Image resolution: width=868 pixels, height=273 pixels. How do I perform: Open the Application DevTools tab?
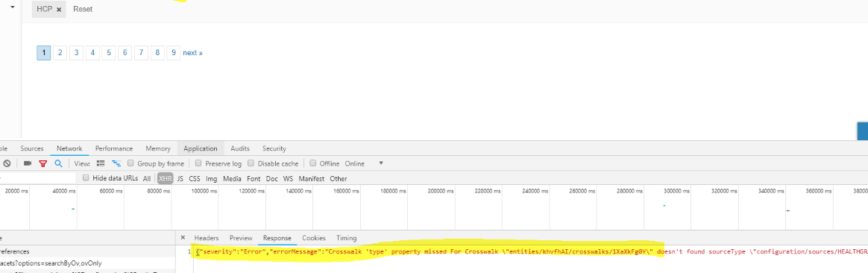click(201, 148)
